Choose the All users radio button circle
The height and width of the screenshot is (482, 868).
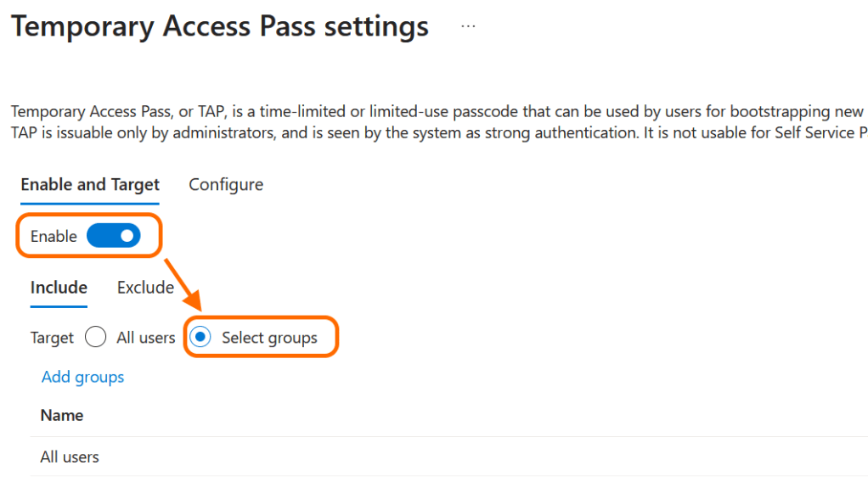coord(96,337)
